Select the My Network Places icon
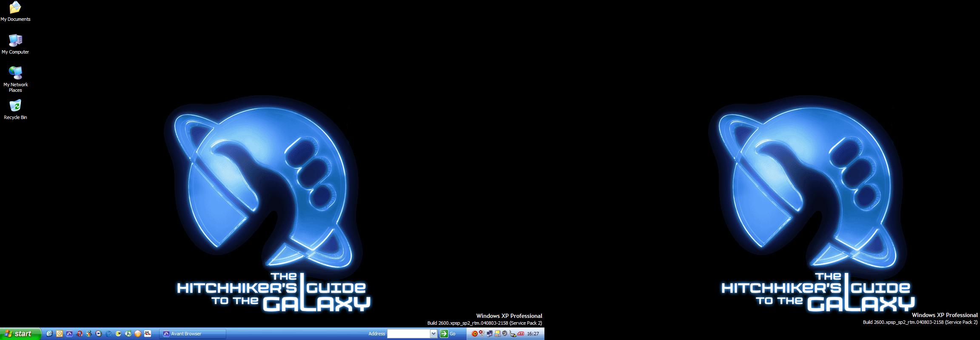 (15, 79)
